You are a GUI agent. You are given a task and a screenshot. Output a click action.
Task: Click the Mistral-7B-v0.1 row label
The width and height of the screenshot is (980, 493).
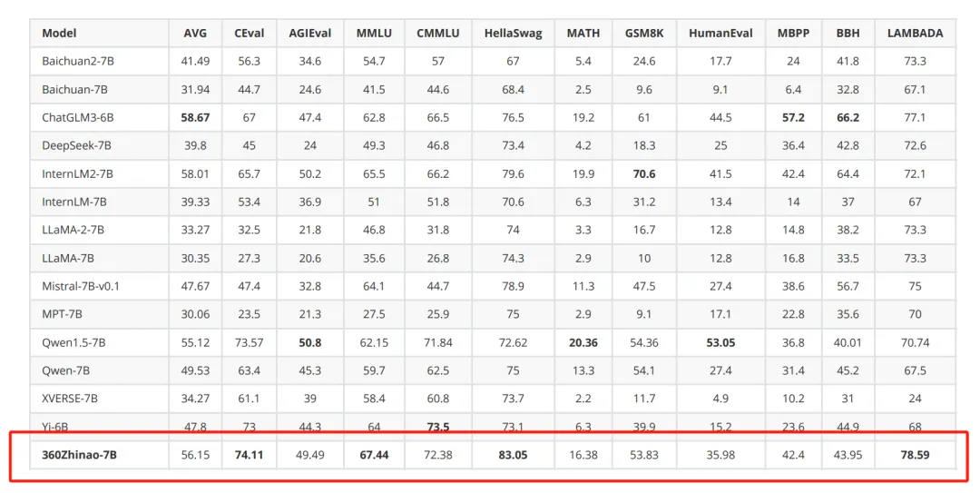click(81, 287)
